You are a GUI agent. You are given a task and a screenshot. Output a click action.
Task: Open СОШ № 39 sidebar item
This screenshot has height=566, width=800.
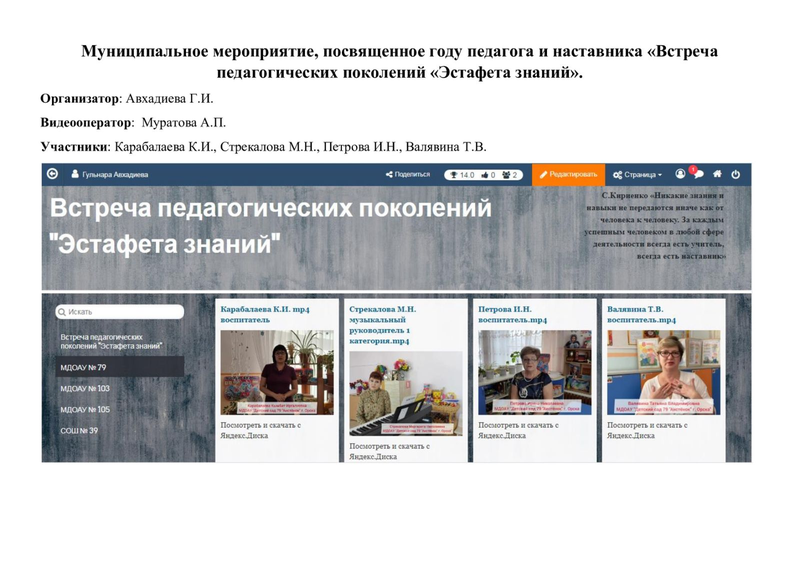80,430
